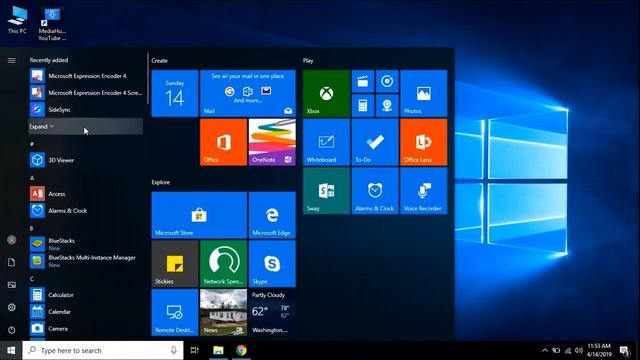Open the To-Do tile
The image size is (640, 360).
click(375, 142)
